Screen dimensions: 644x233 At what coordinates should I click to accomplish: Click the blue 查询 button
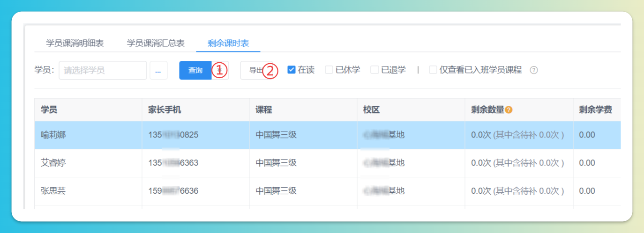click(195, 70)
